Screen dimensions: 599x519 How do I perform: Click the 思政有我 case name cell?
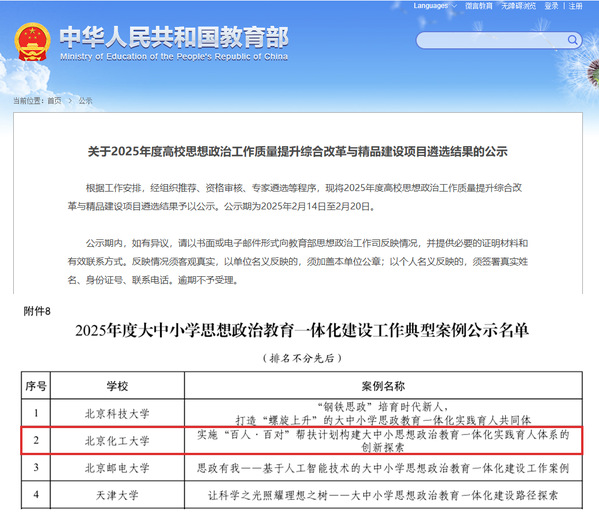coord(383,467)
